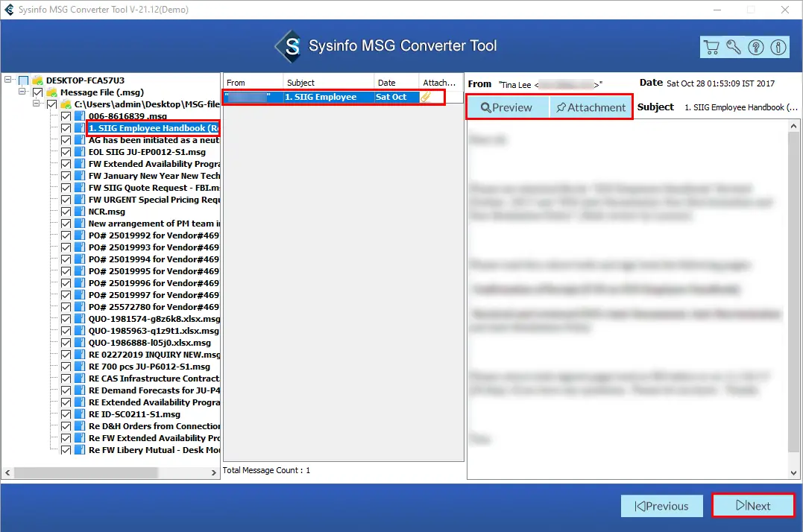Uncheck 006-8616839 .msg checkbox
This screenshot has width=803, height=532.
tap(66, 116)
